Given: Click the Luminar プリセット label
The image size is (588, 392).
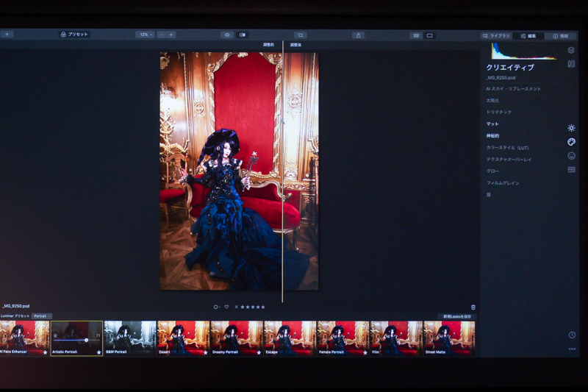Looking at the screenshot, I should pos(15,316).
